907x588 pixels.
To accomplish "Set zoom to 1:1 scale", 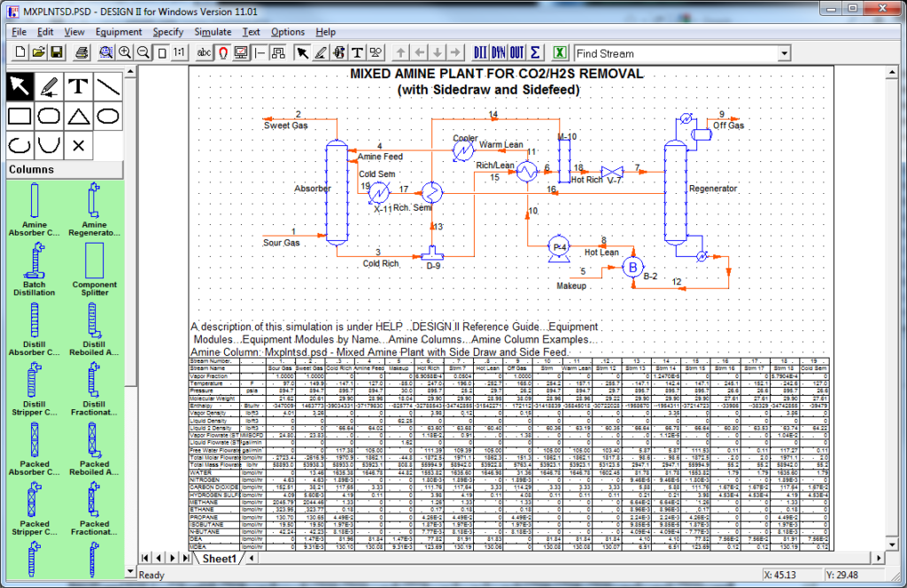I will pos(179,52).
